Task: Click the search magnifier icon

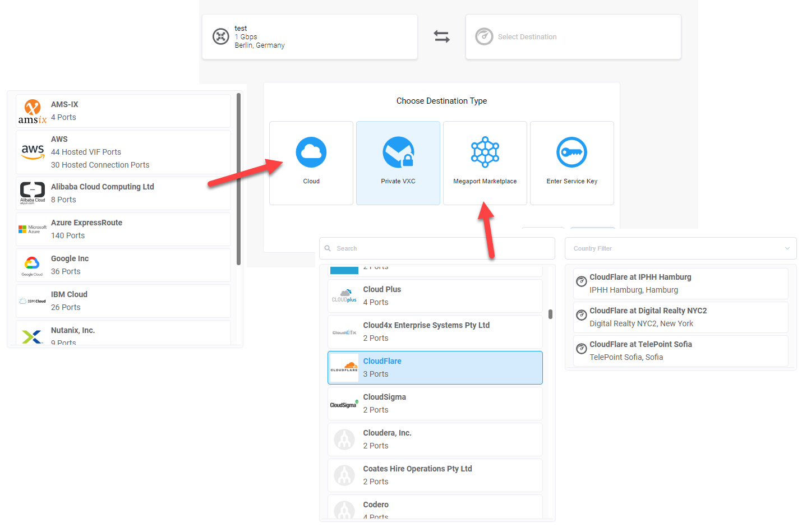Action: (328, 248)
